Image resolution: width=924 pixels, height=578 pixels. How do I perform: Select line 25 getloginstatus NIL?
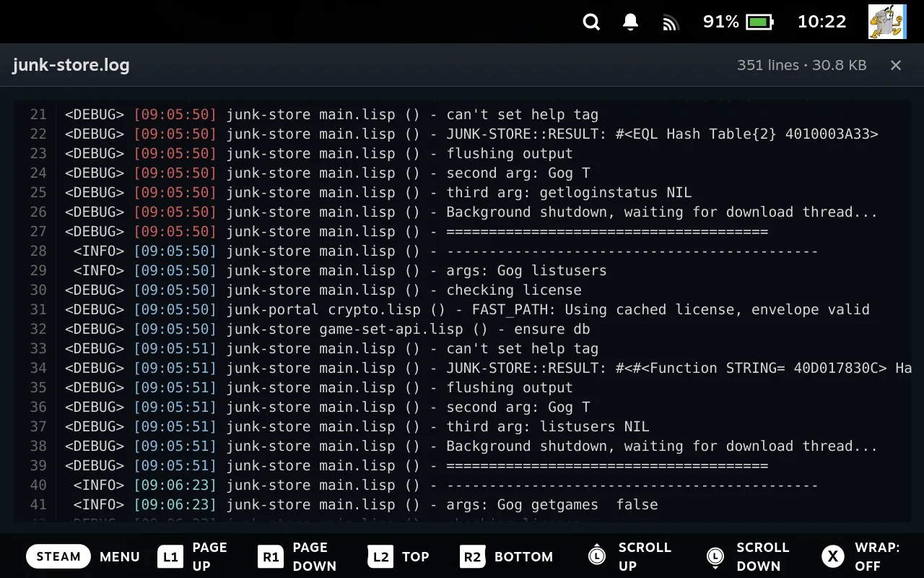click(x=462, y=192)
